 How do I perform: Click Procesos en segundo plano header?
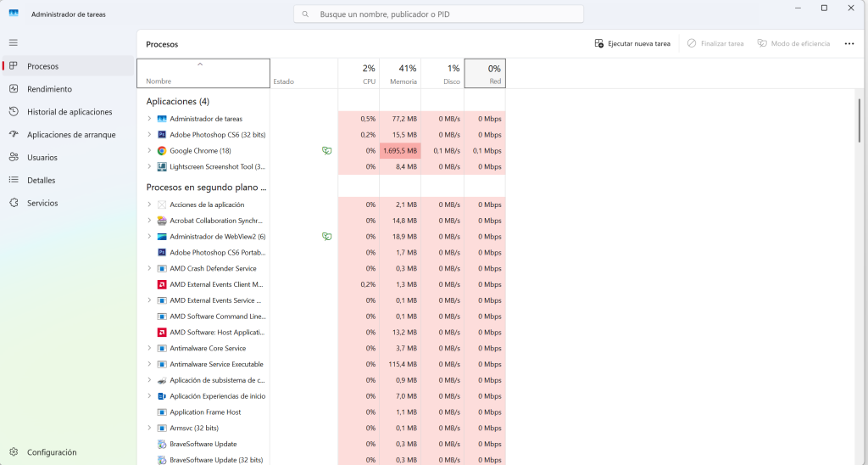coord(206,188)
